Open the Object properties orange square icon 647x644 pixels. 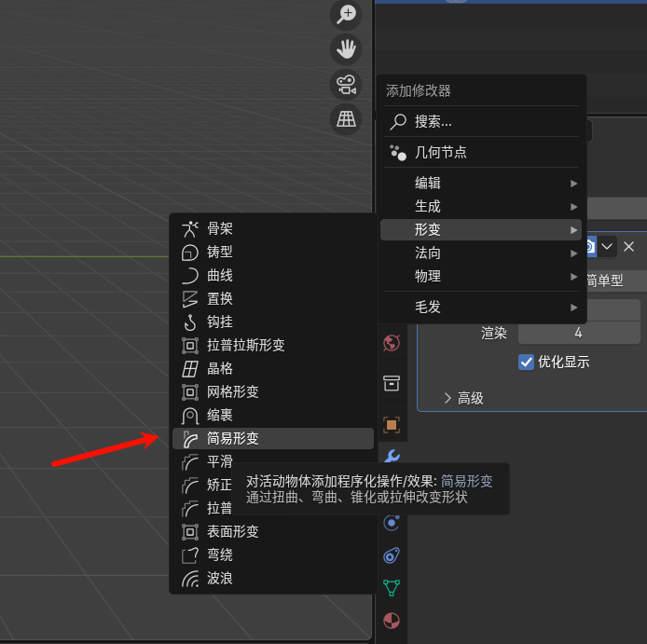(x=392, y=425)
